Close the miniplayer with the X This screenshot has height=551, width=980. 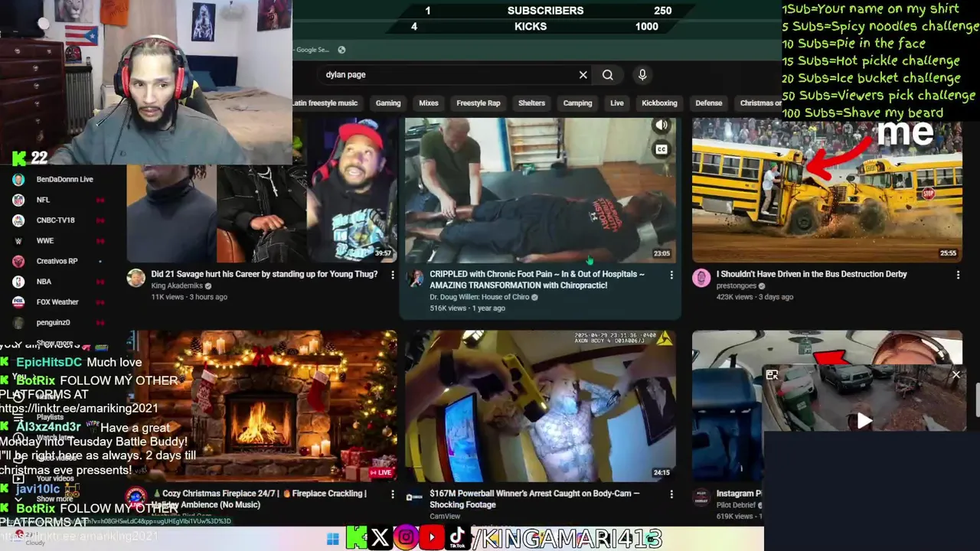tap(955, 374)
